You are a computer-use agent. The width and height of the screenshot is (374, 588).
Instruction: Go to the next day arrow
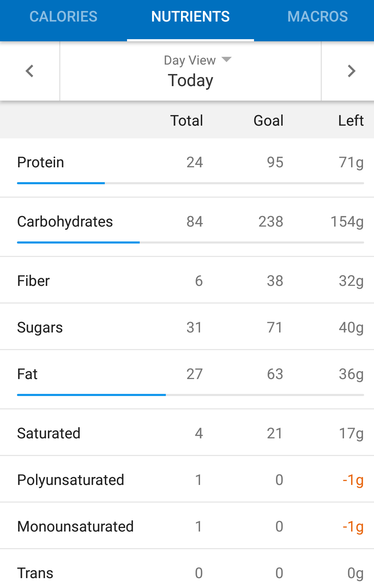pyautogui.click(x=351, y=71)
